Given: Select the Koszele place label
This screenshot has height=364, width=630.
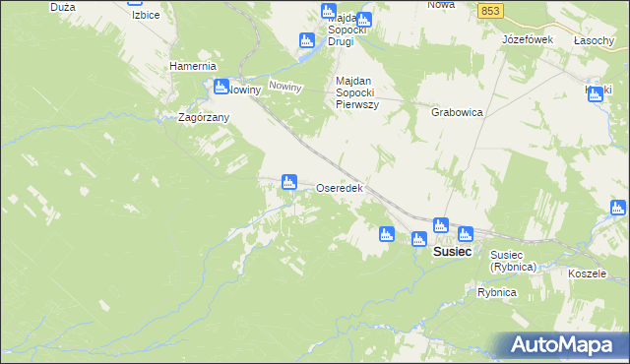Looking at the screenshot, I should point(587,274).
